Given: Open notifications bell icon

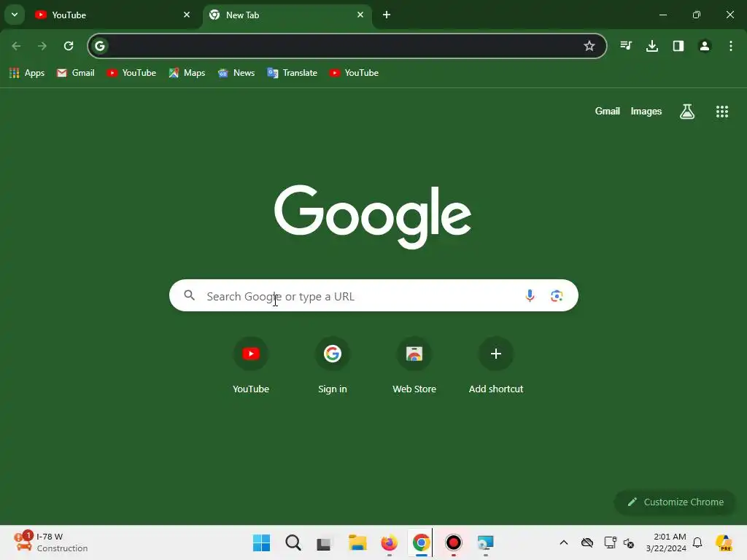Looking at the screenshot, I should point(697,542).
